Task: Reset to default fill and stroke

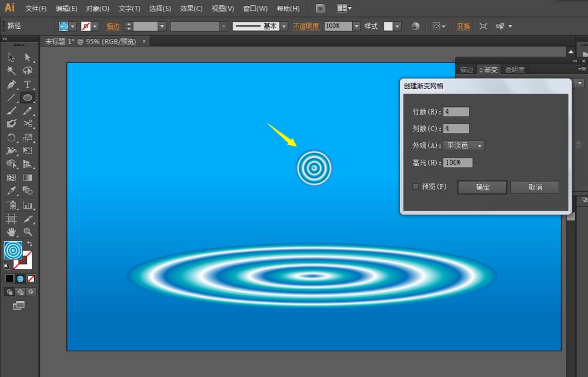Action: [6, 266]
